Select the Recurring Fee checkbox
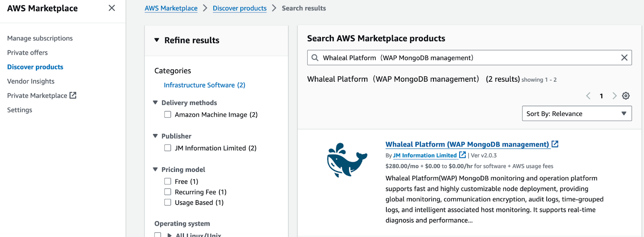Viewport: 644px width, 237px height. (x=168, y=192)
